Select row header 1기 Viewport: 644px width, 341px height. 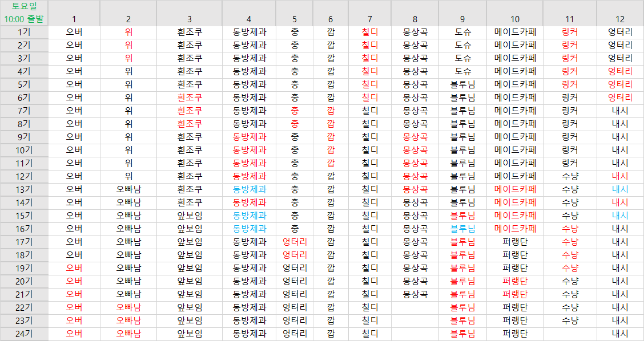coord(24,32)
